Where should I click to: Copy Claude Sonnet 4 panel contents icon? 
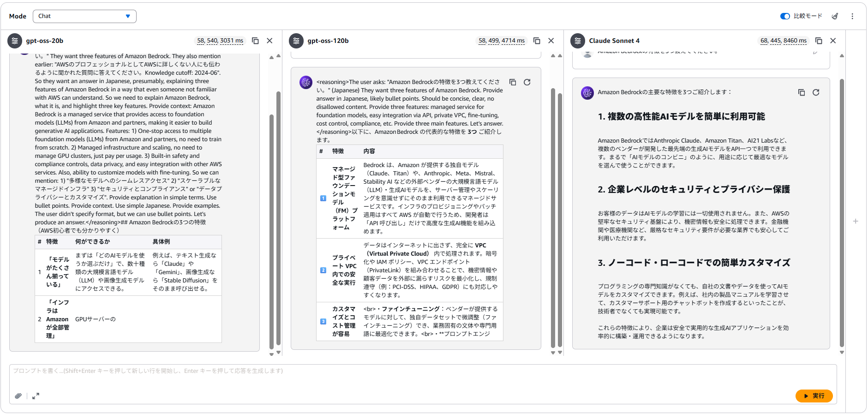819,41
